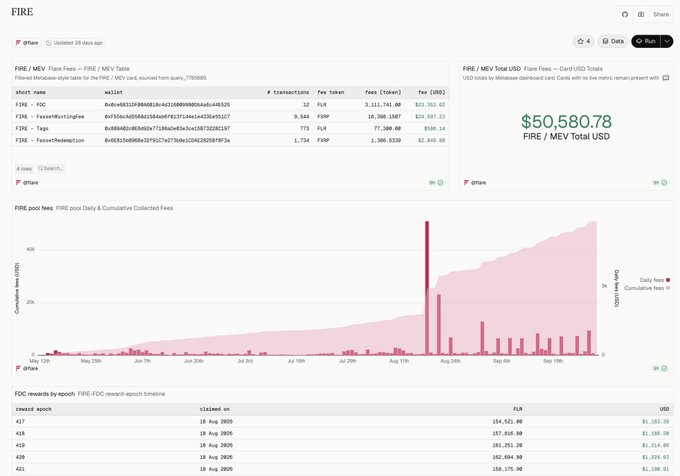
Task: Open the GitHub icon link in the header
Action: click(x=625, y=14)
